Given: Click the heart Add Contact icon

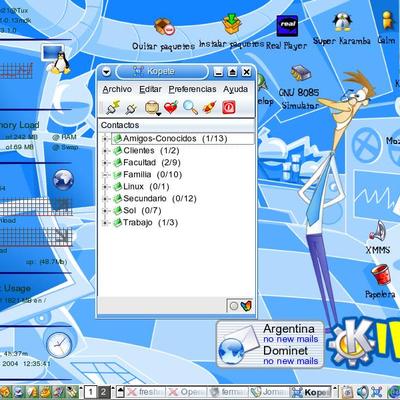Looking at the screenshot, I should [x=171, y=108].
